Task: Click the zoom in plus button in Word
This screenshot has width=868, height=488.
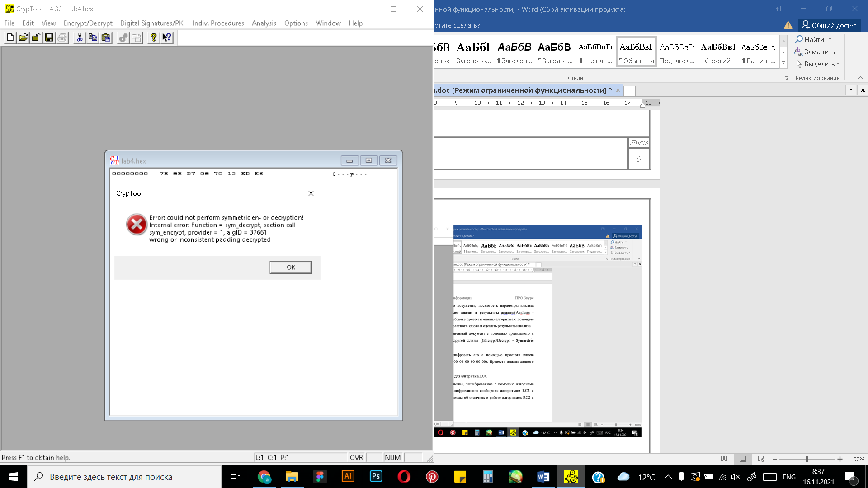Action: [x=840, y=459]
